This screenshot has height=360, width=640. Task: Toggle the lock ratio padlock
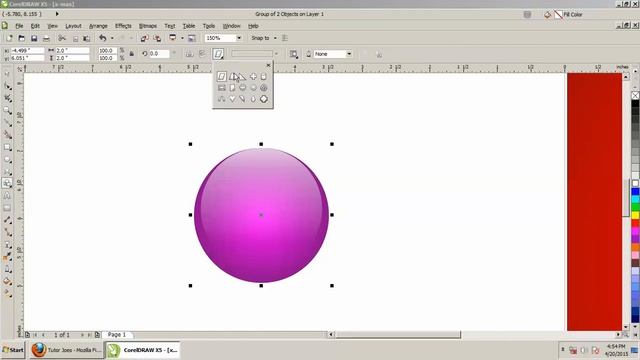(x=132, y=54)
